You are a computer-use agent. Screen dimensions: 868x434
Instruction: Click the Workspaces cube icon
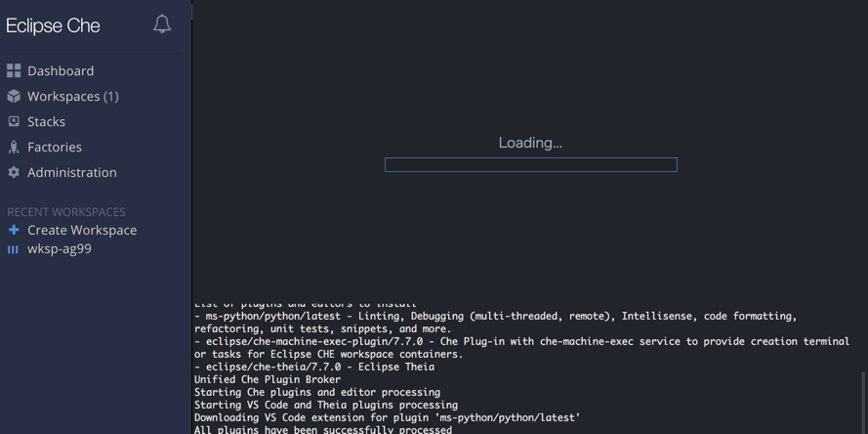pos(14,96)
